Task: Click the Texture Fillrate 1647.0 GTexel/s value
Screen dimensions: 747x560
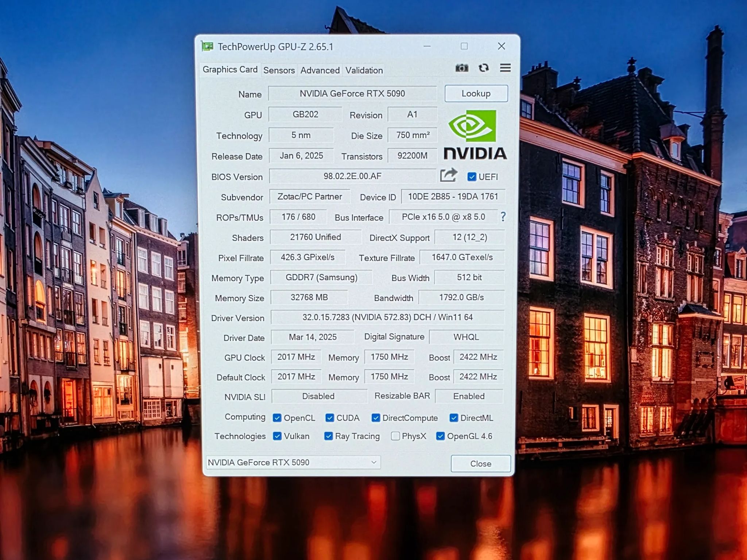Action: (x=462, y=257)
